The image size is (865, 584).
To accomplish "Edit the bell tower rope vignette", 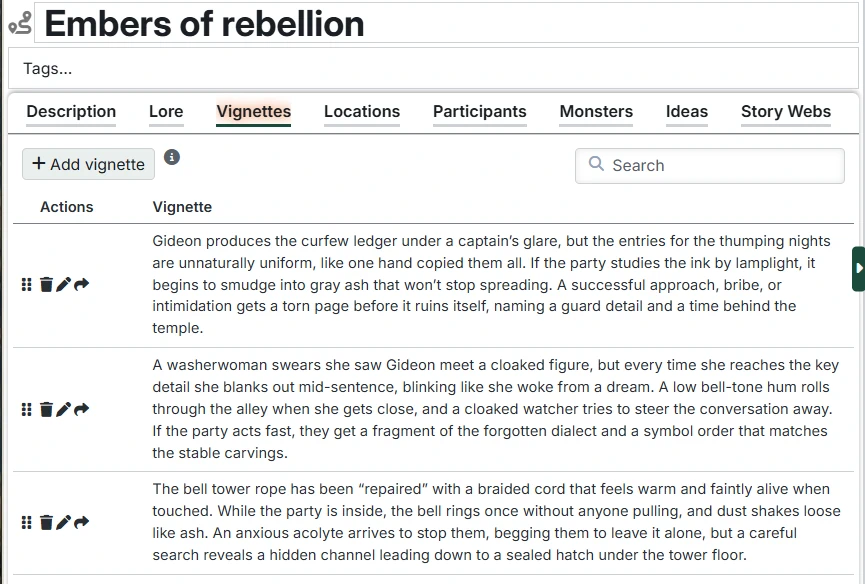I will (x=63, y=522).
